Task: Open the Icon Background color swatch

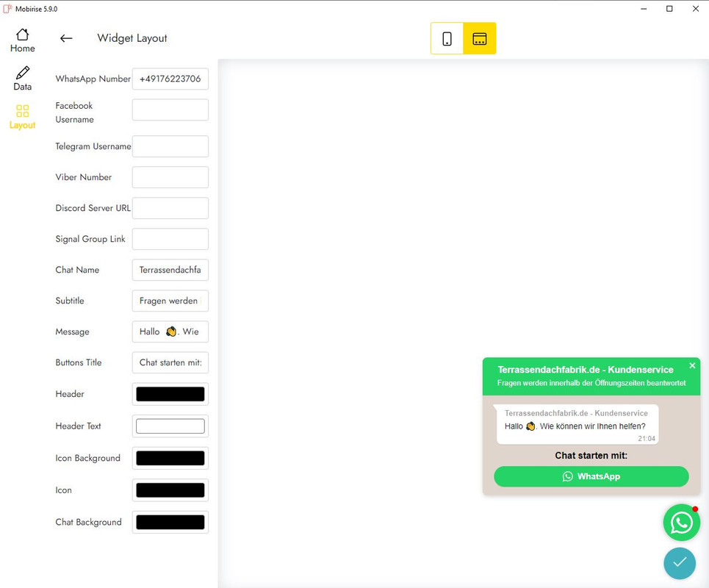Action: click(170, 458)
